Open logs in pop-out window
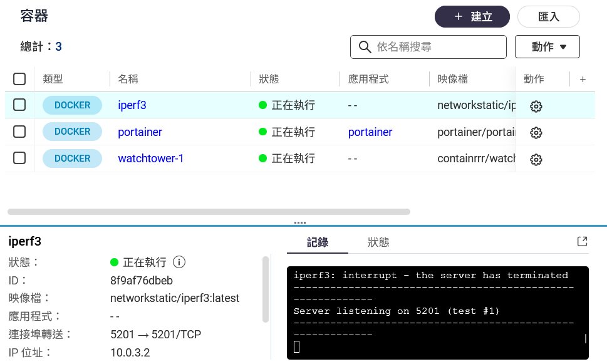Screen dimensions: 607x364 click(582, 242)
